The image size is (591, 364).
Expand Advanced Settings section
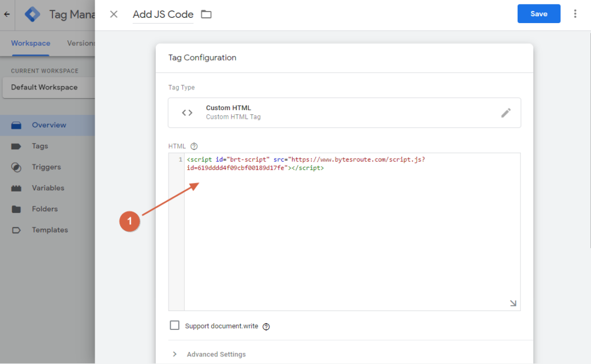[208, 354]
